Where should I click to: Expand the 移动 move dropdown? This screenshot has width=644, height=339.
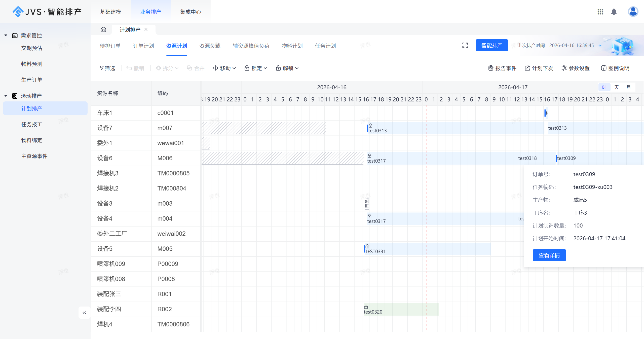(224, 68)
